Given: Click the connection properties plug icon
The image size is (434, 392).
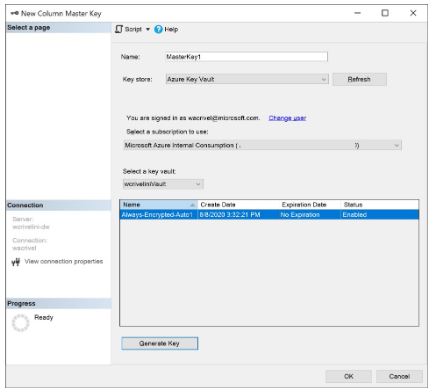Looking at the screenshot, I should pos(16,262).
